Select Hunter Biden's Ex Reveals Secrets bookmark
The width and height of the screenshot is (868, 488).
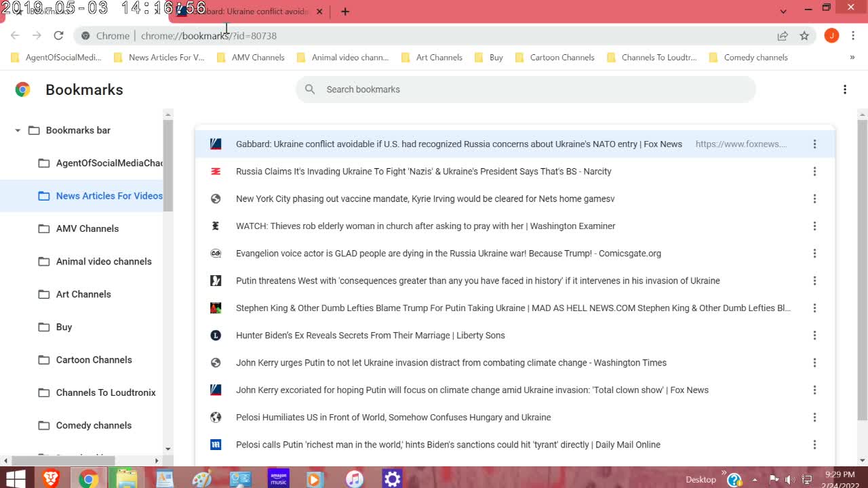click(515, 335)
